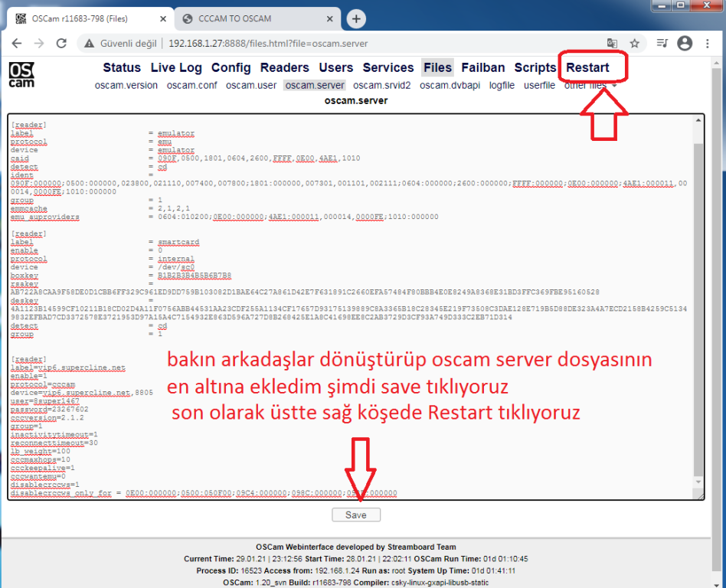726x588 pixels.
Task: Click the textarea resize handle corner
Action: pyautogui.click(x=699, y=495)
